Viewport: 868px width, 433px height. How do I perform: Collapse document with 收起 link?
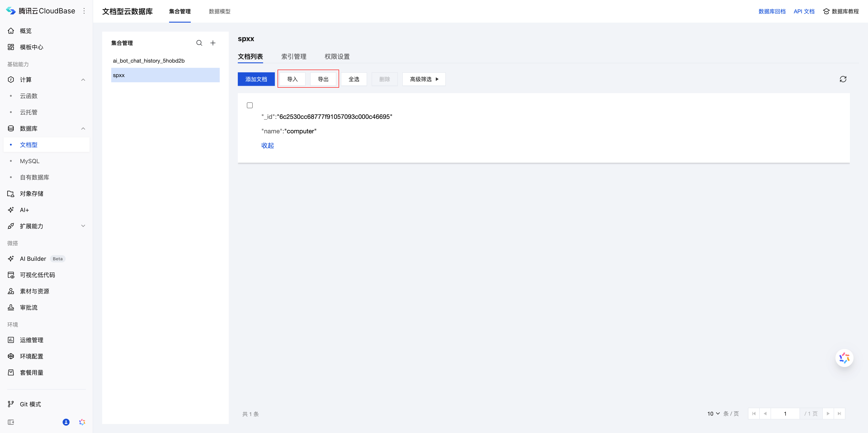268,146
